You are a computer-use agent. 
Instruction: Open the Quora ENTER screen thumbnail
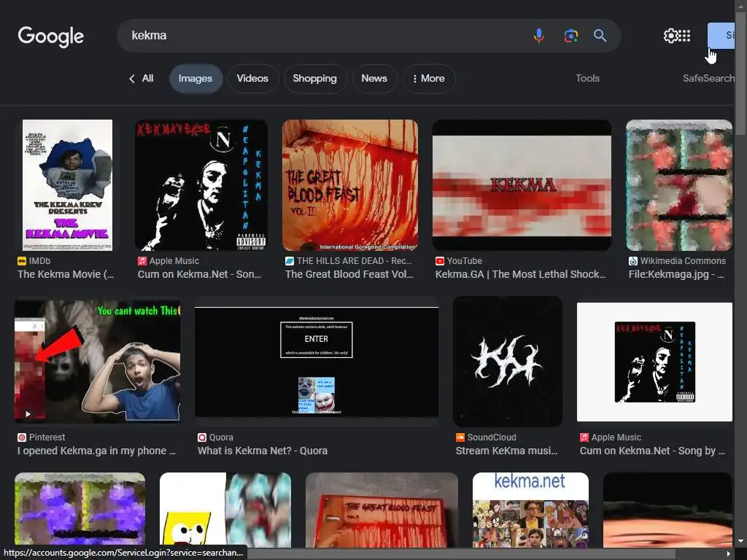317,362
